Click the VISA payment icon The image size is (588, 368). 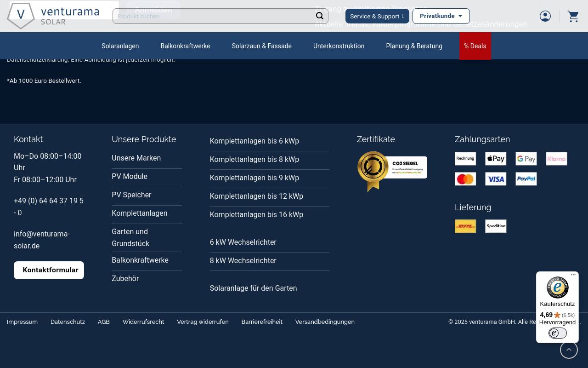[496, 179]
